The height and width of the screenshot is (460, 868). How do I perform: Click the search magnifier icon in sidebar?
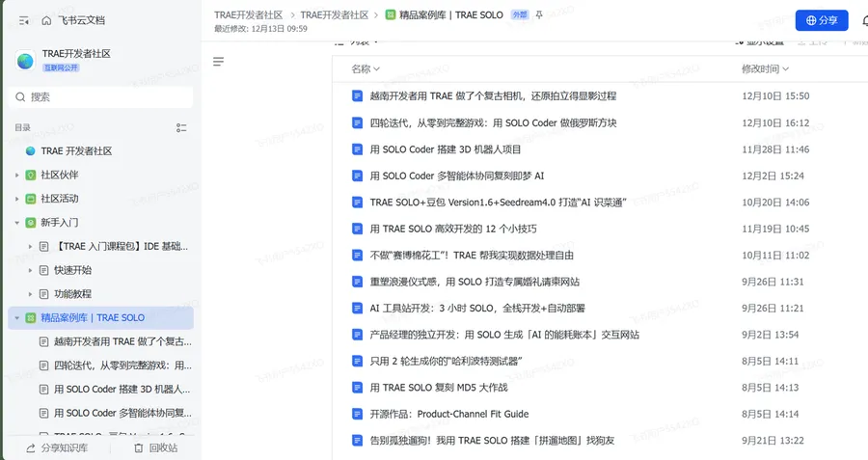tap(20, 96)
